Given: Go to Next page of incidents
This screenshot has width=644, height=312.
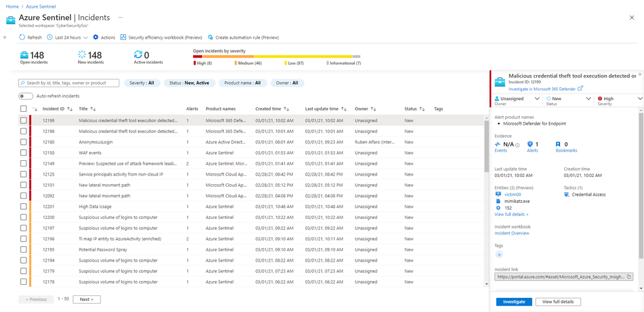Looking at the screenshot, I should click(86, 299).
